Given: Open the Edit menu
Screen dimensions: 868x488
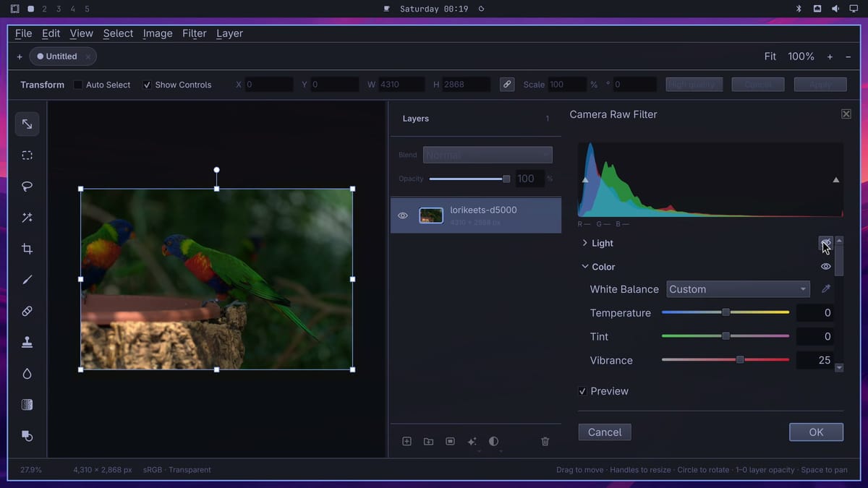Looking at the screenshot, I should pyautogui.click(x=51, y=33).
